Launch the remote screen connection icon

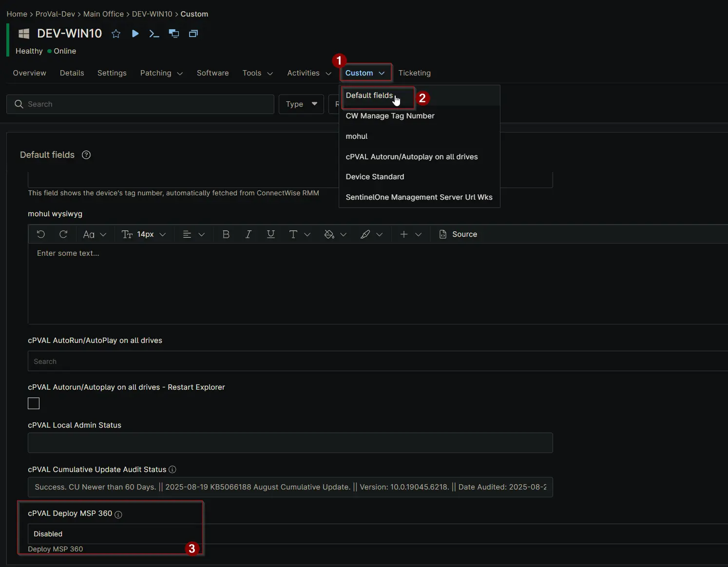pos(174,34)
